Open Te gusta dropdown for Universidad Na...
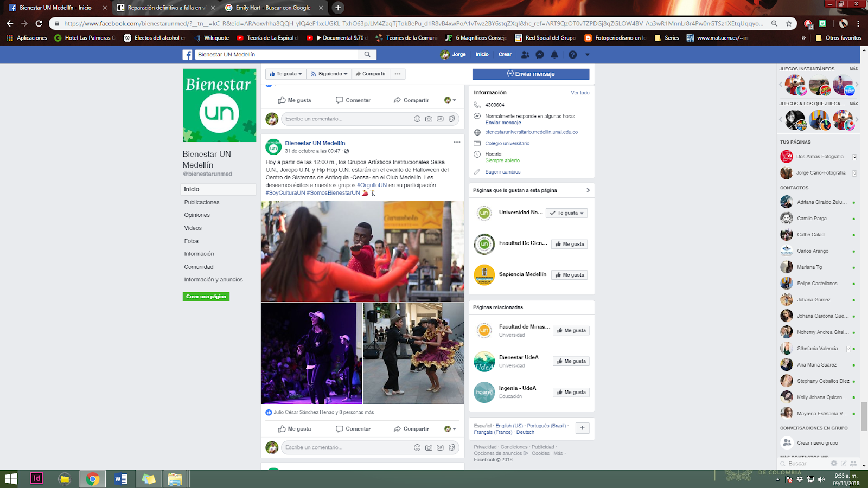 (x=566, y=213)
